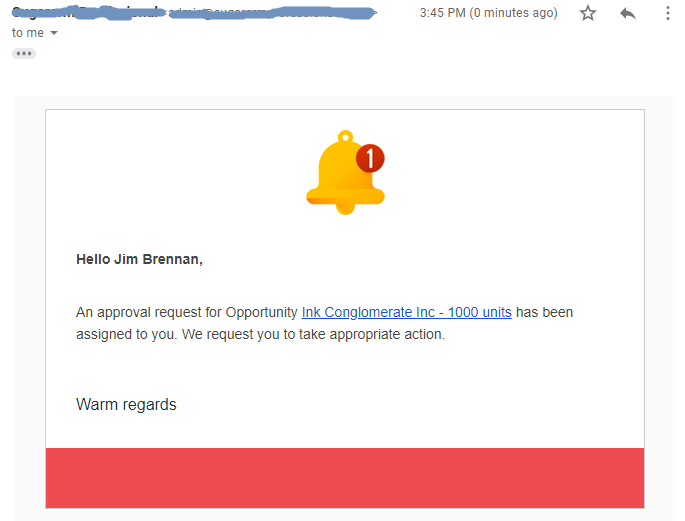Expand recipient details arrow beside "to me"
This screenshot has width=685, height=521.
[54, 33]
